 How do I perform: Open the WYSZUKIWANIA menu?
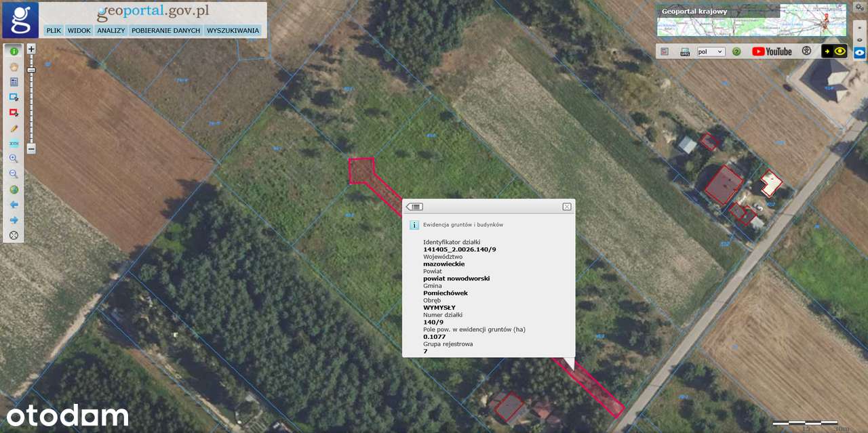coord(233,30)
